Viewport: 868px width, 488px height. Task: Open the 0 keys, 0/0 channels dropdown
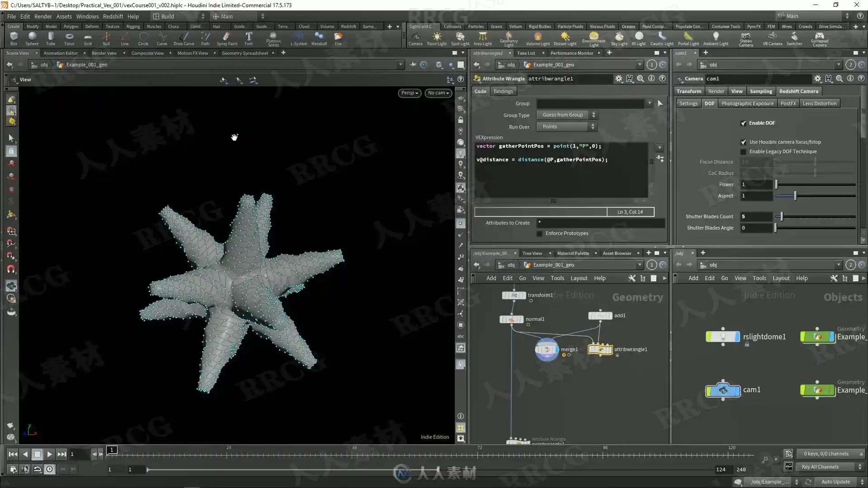[x=831, y=454]
